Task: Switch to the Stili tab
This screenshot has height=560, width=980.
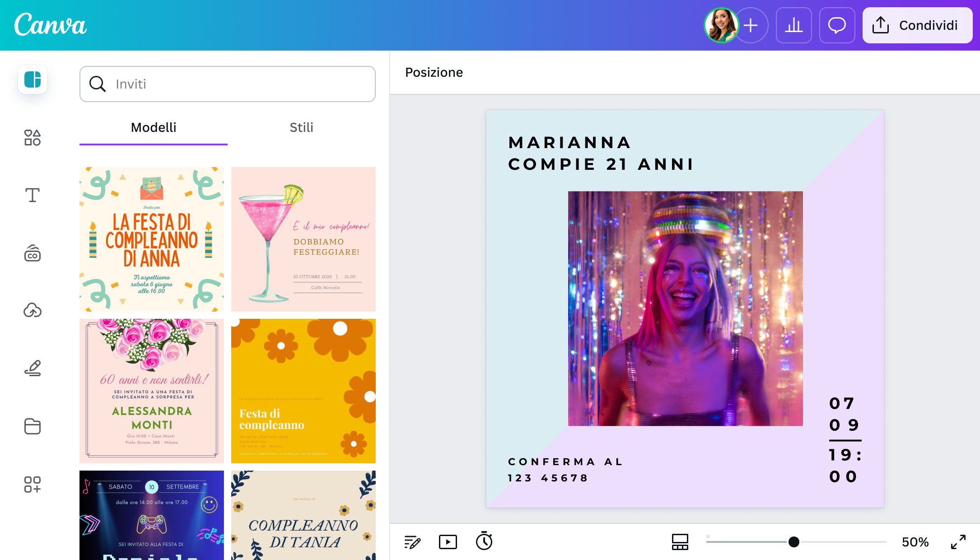Action: point(302,128)
